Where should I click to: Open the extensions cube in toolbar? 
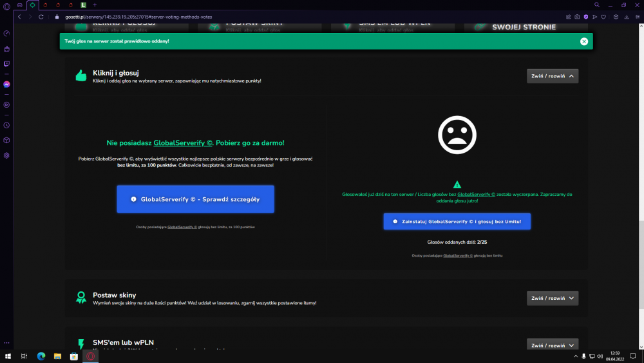click(x=616, y=17)
